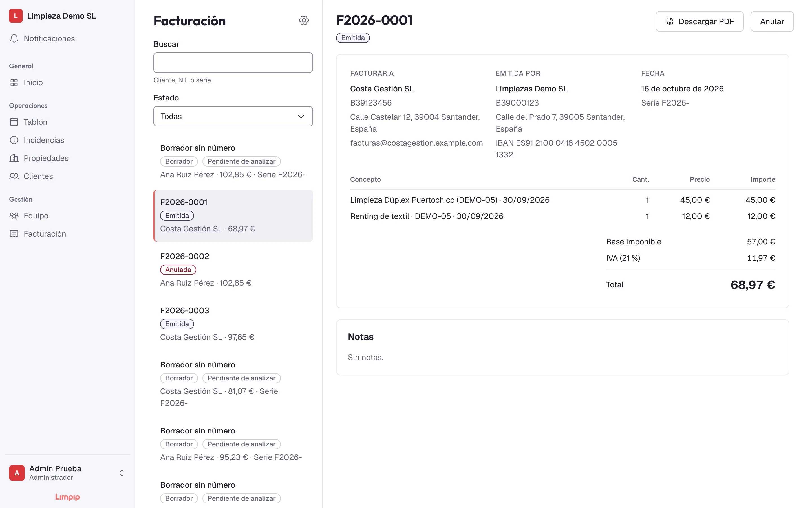Click the Total amount 68,97 €
Image resolution: width=812 pixels, height=508 pixels.
pos(753,284)
